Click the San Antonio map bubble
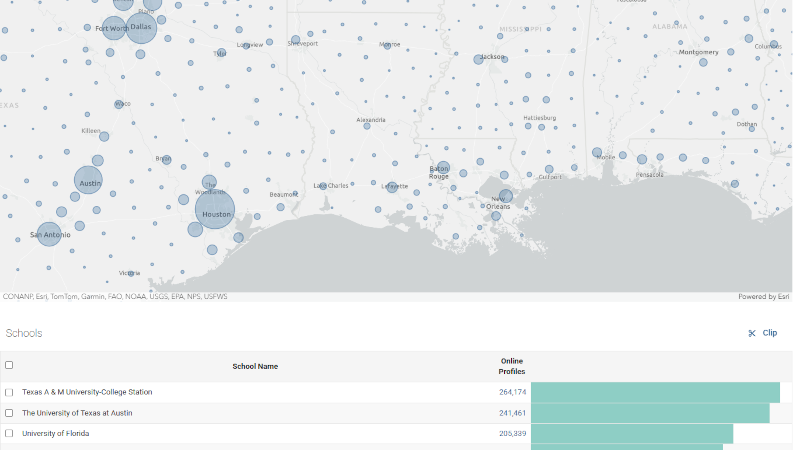 tap(49, 234)
